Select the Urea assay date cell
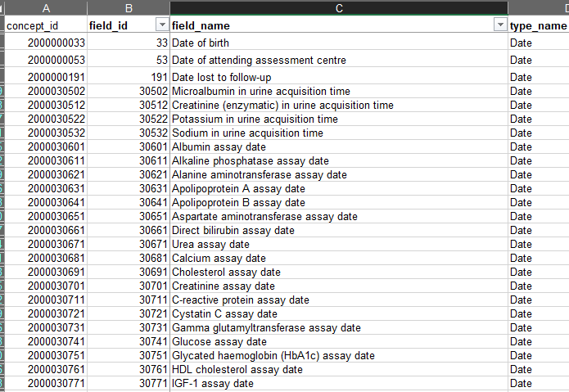The width and height of the screenshot is (569, 392). [339, 244]
